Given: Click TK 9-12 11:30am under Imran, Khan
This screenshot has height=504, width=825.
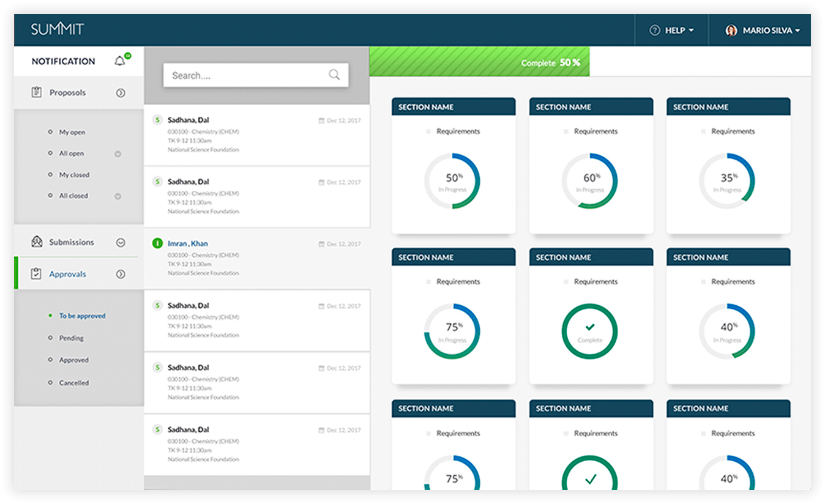Looking at the screenshot, I should (x=190, y=264).
